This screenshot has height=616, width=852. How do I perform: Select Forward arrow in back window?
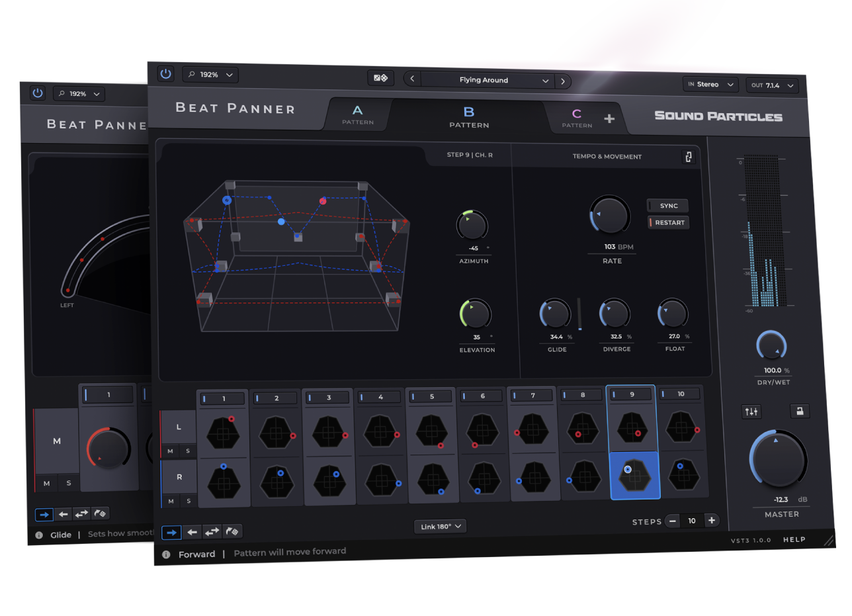click(x=44, y=513)
